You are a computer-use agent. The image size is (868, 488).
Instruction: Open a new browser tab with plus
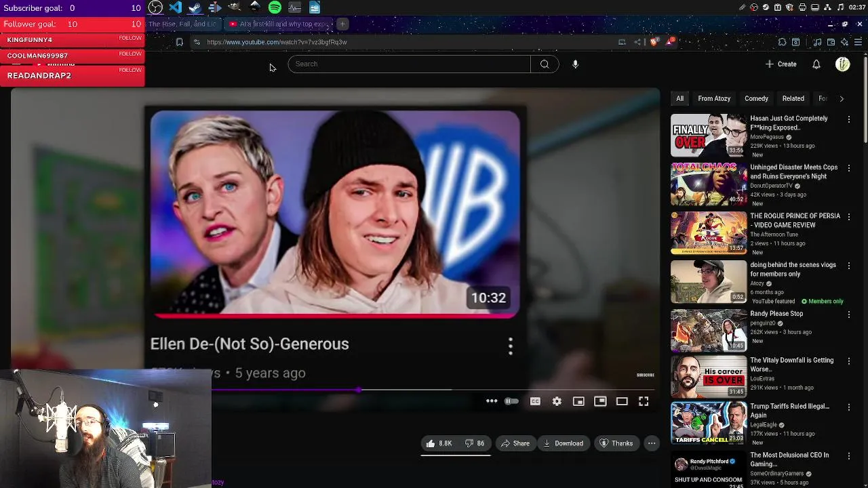coord(342,24)
